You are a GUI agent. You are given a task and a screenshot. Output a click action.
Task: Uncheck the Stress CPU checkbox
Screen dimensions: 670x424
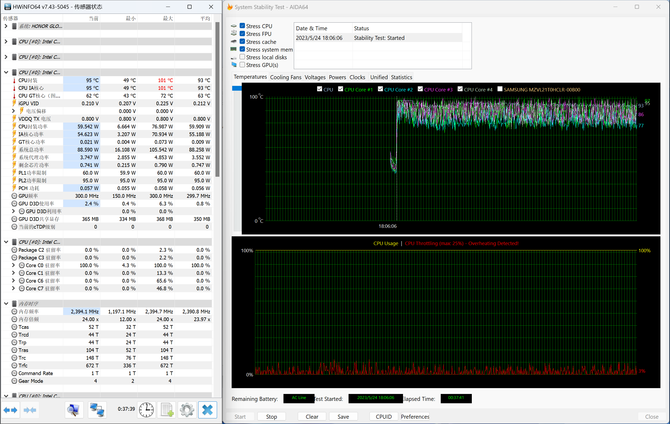point(242,26)
